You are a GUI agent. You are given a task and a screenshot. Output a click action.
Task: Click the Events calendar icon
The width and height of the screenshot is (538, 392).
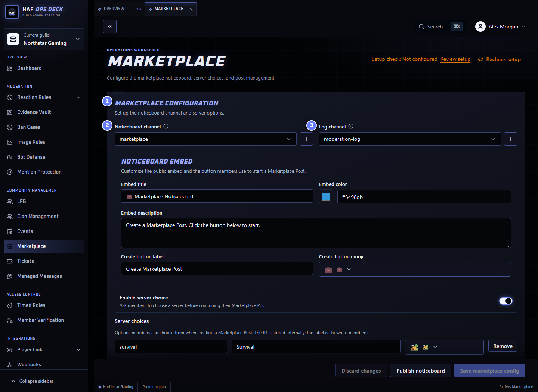[10, 231]
